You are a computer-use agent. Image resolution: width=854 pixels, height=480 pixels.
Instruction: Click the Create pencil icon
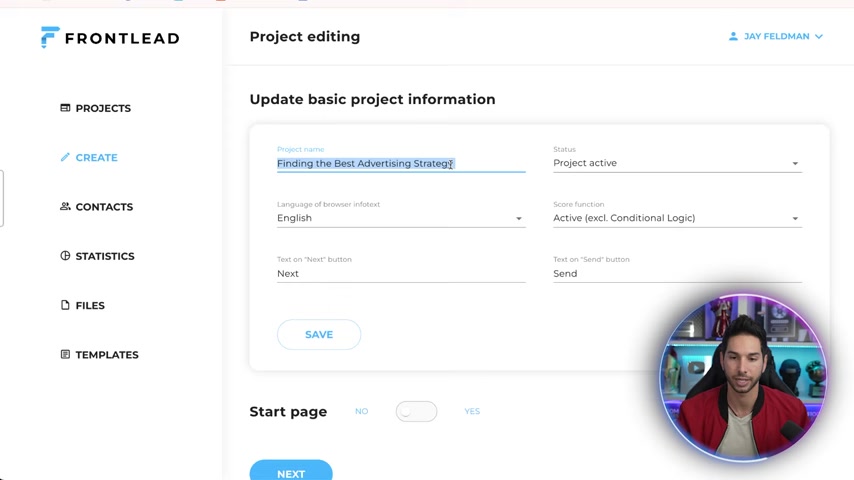point(65,157)
